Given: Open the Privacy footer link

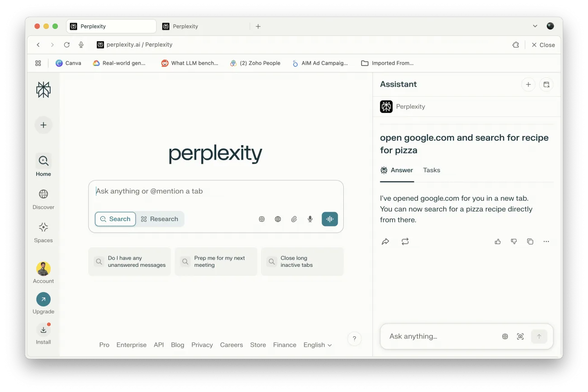Looking at the screenshot, I should pyautogui.click(x=202, y=345).
